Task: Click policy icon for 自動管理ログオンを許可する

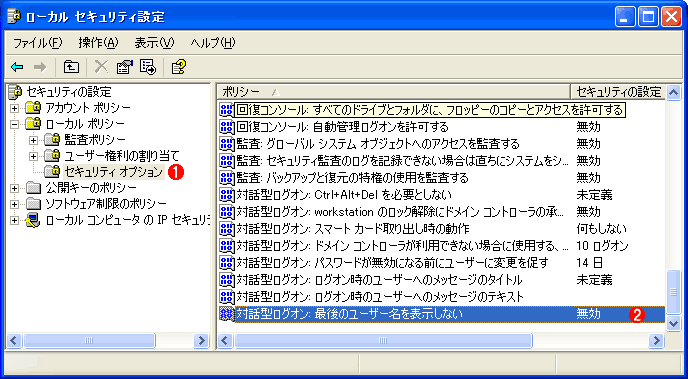Action: click(227, 127)
